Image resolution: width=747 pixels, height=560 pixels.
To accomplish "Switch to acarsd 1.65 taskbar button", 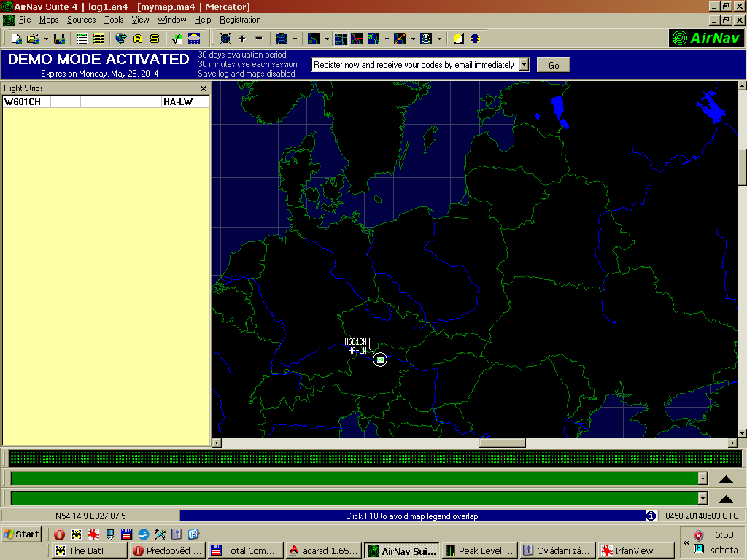I will (x=323, y=551).
